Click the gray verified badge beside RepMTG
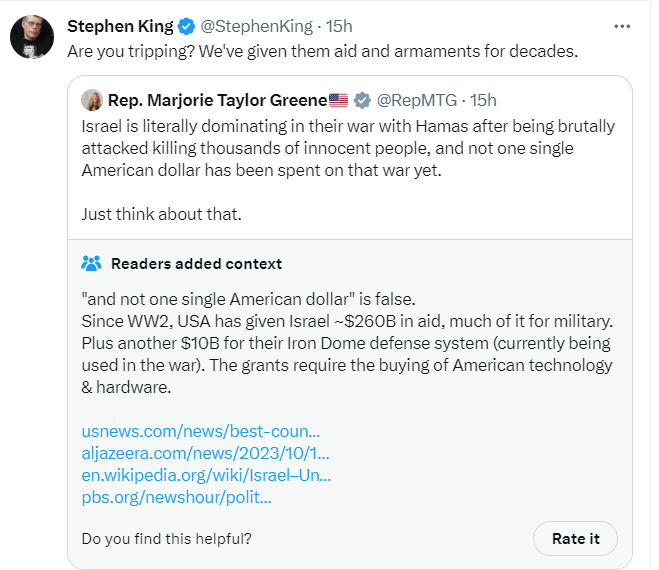Image resolution: width=659 pixels, height=570 pixels. (x=362, y=100)
